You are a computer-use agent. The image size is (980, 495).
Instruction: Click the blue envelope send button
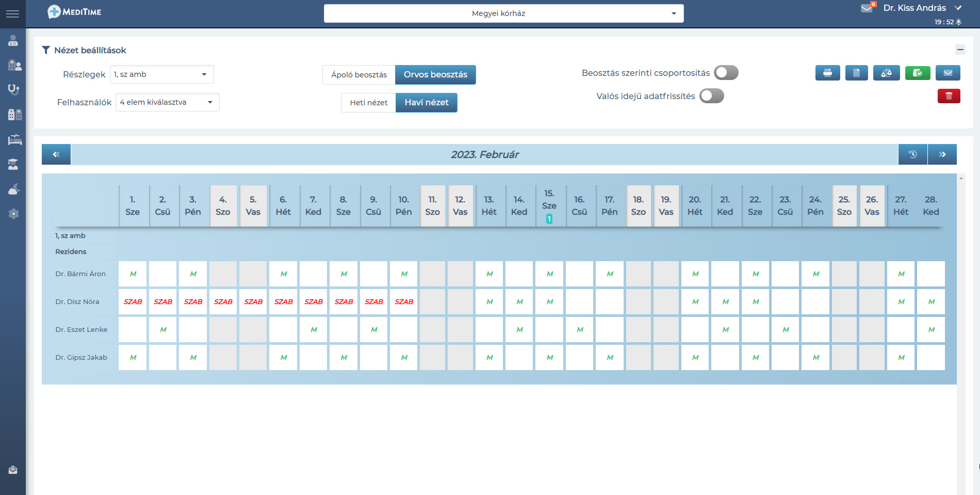pos(948,73)
